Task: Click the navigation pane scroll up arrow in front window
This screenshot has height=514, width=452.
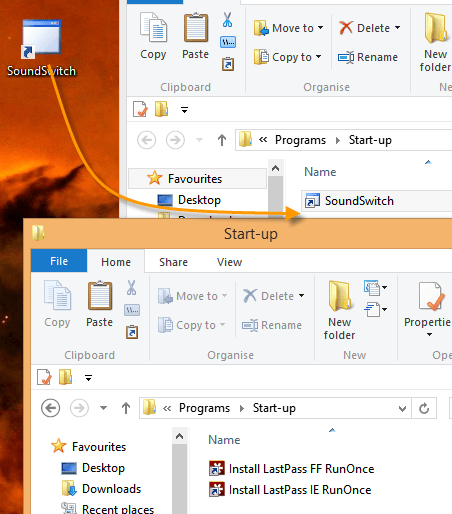Action: point(179,436)
